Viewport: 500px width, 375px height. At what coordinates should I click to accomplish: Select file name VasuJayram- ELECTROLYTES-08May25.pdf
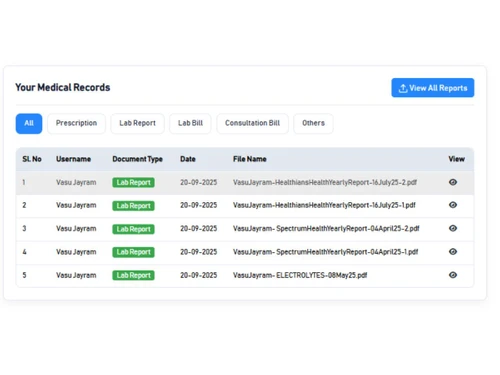point(300,275)
